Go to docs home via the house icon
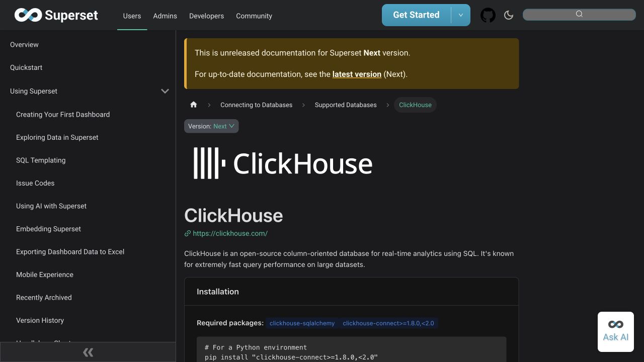 194,105
